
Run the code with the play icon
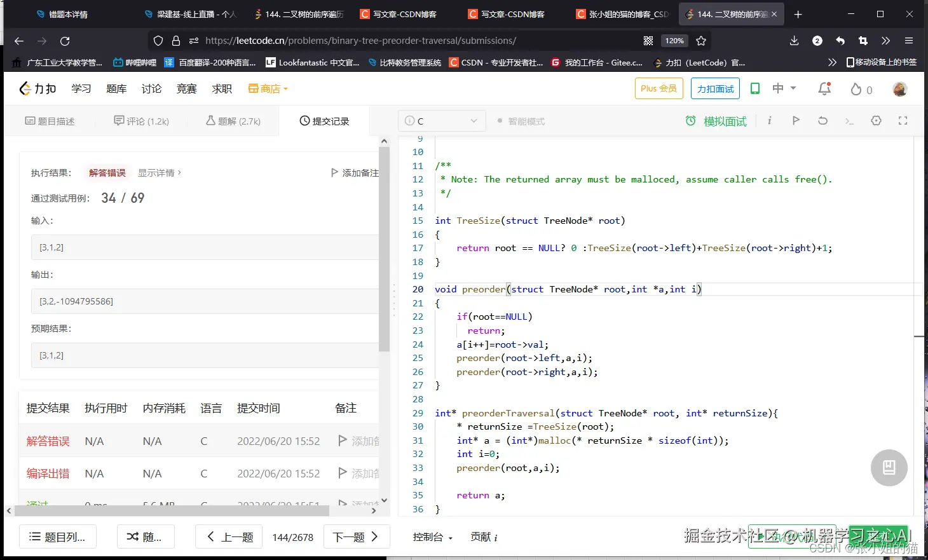click(x=796, y=120)
